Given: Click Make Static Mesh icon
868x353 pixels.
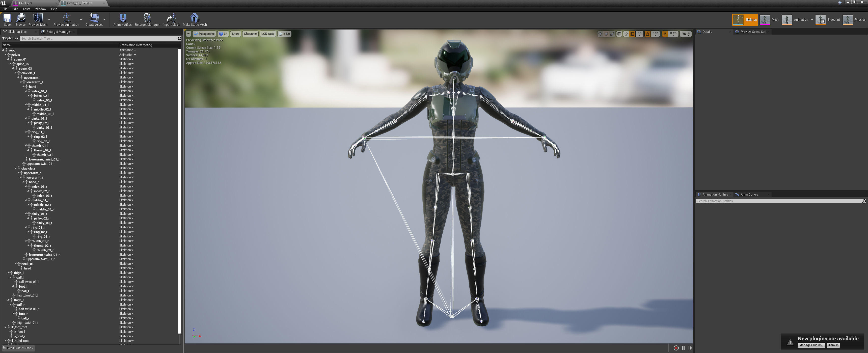Looking at the screenshot, I should tap(195, 19).
